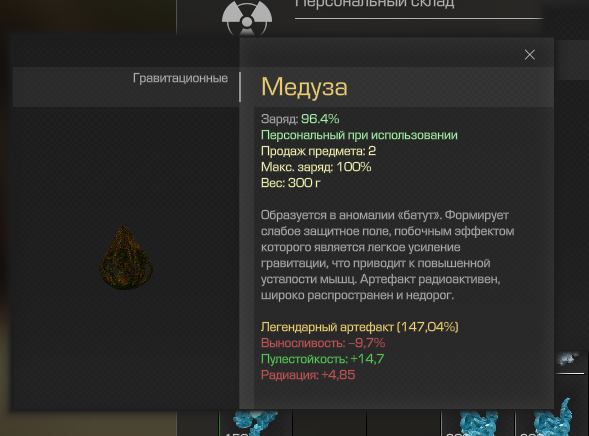This screenshot has width=589, height=436.
Task: Select the Гравитационные category label
Action: 180,78
